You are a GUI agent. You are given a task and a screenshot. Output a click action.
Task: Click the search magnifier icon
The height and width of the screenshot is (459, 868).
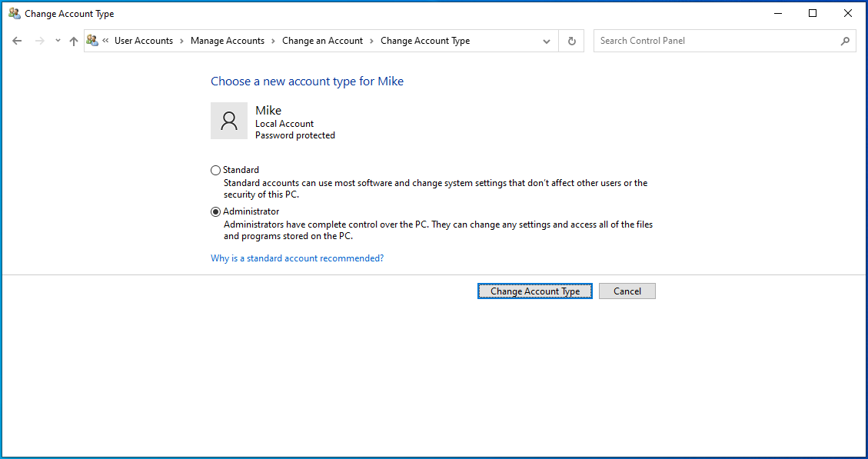pyautogui.click(x=845, y=41)
